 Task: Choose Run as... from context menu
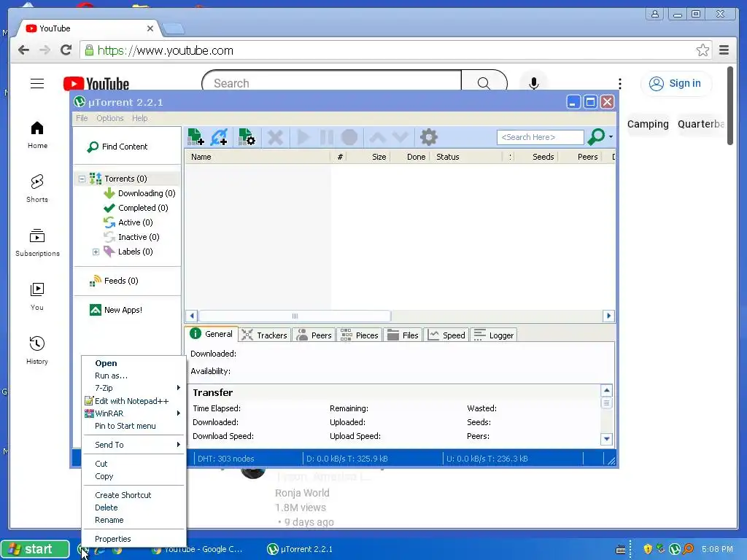(133, 376)
